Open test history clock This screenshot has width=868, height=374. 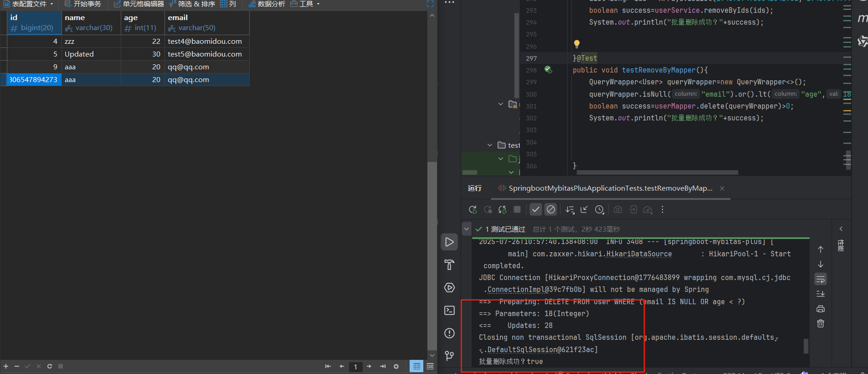(x=599, y=210)
